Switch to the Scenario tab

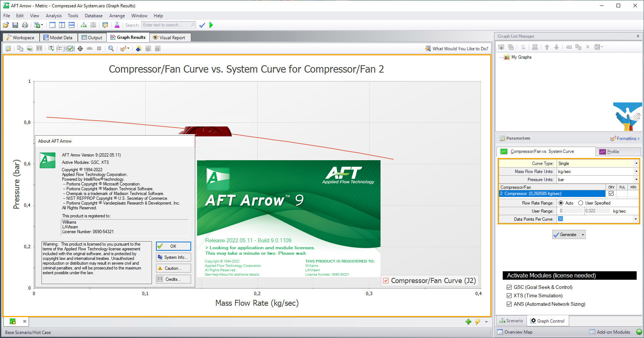(511, 321)
